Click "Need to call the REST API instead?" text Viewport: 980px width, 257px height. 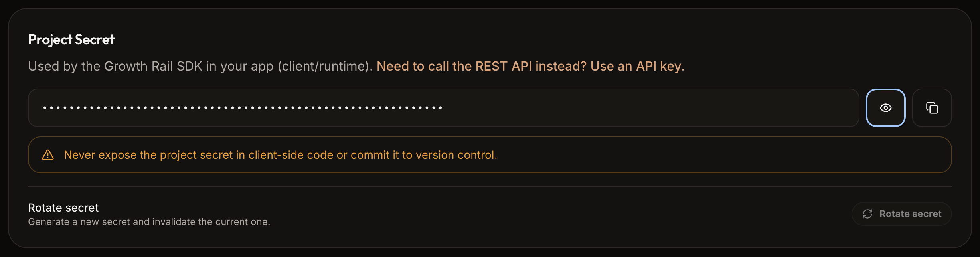(x=482, y=66)
